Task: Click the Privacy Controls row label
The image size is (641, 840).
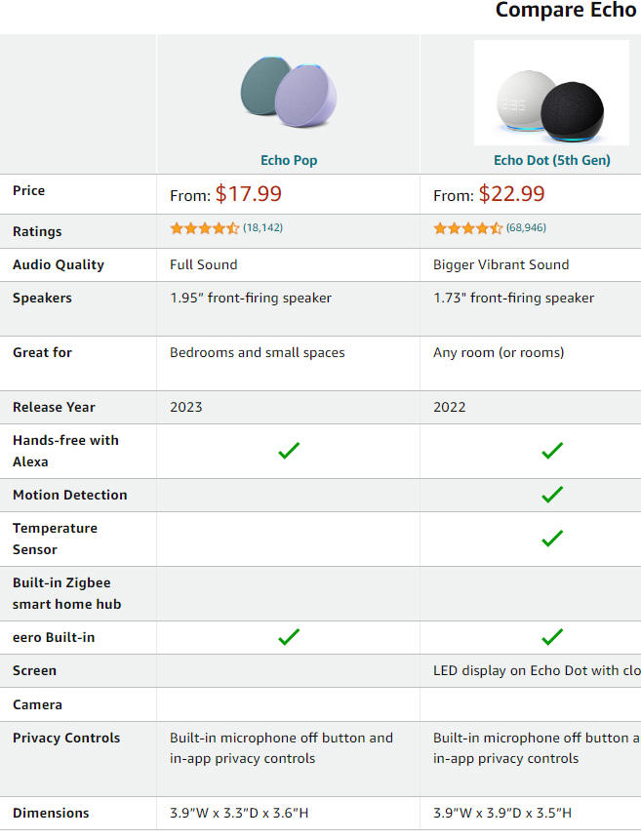Action: coord(66,738)
